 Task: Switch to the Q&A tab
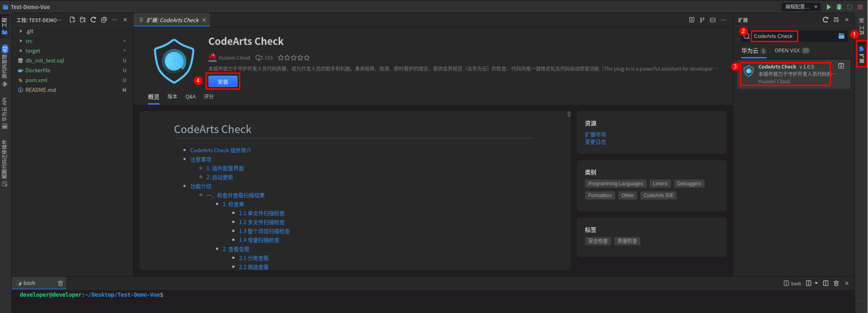[191, 96]
